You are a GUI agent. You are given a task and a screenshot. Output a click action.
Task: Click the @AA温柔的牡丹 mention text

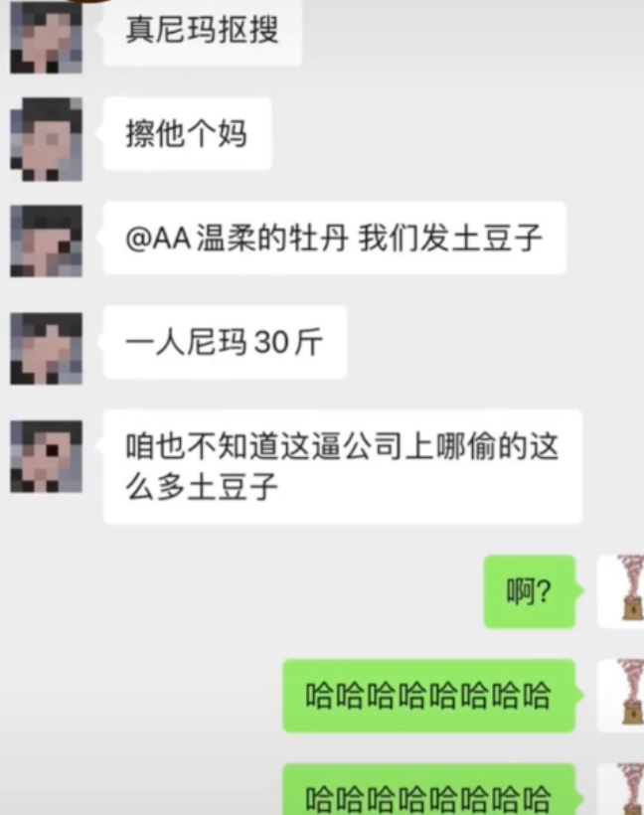(x=237, y=239)
